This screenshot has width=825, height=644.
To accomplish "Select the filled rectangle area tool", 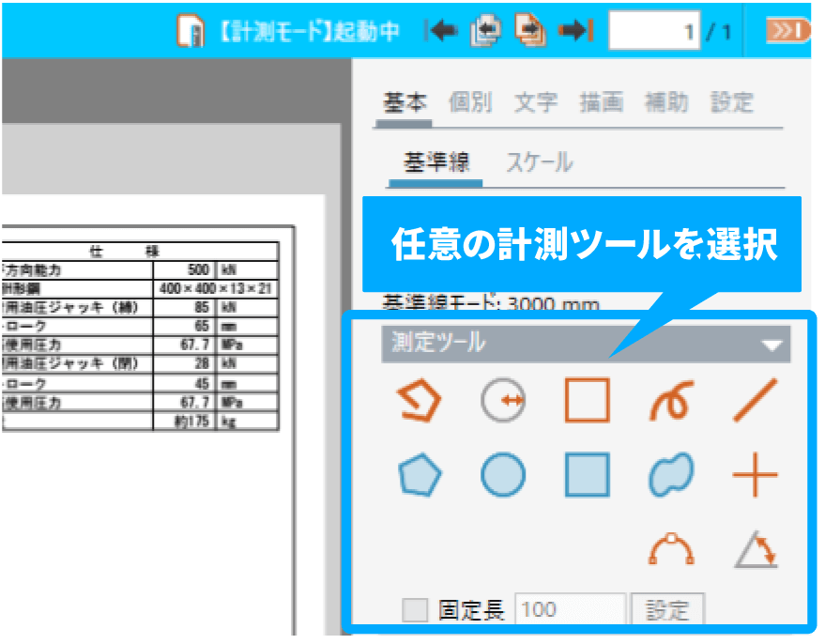I will pos(588,475).
